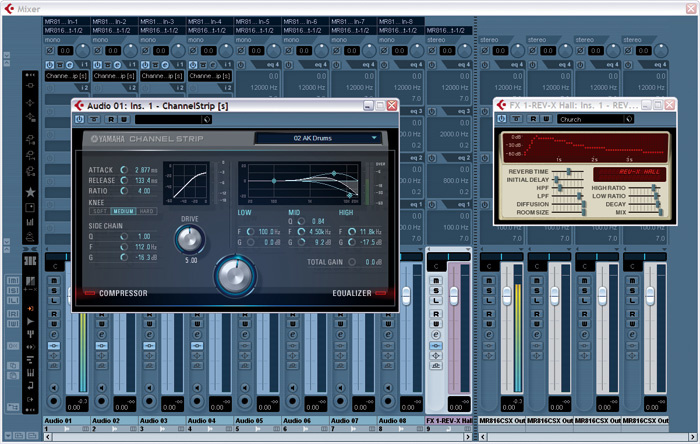This screenshot has height=444, width=700.
Task: Toggle REV-X Hall plugin power button
Action: pos(504,119)
